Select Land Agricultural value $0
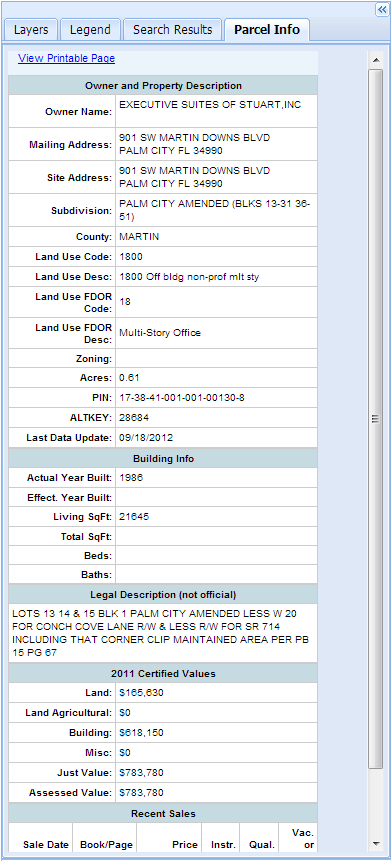The width and height of the screenshot is (391, 861). (x=125, y=713)
